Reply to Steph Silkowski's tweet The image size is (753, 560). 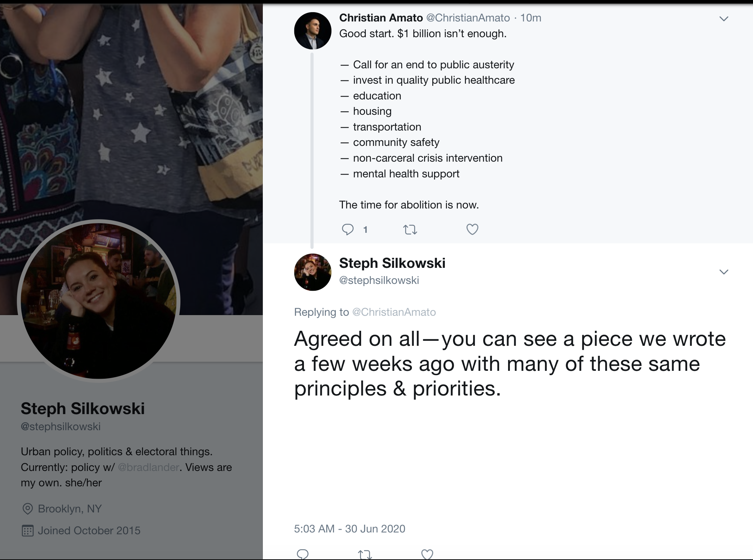pyautogui.click(x=302, y=554)
